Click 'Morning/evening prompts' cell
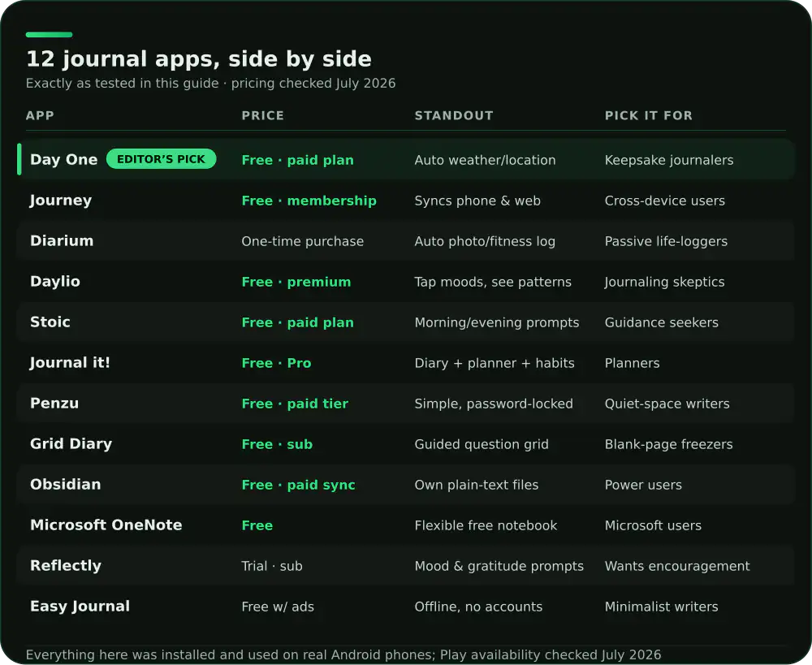 [x=497, y=322]
